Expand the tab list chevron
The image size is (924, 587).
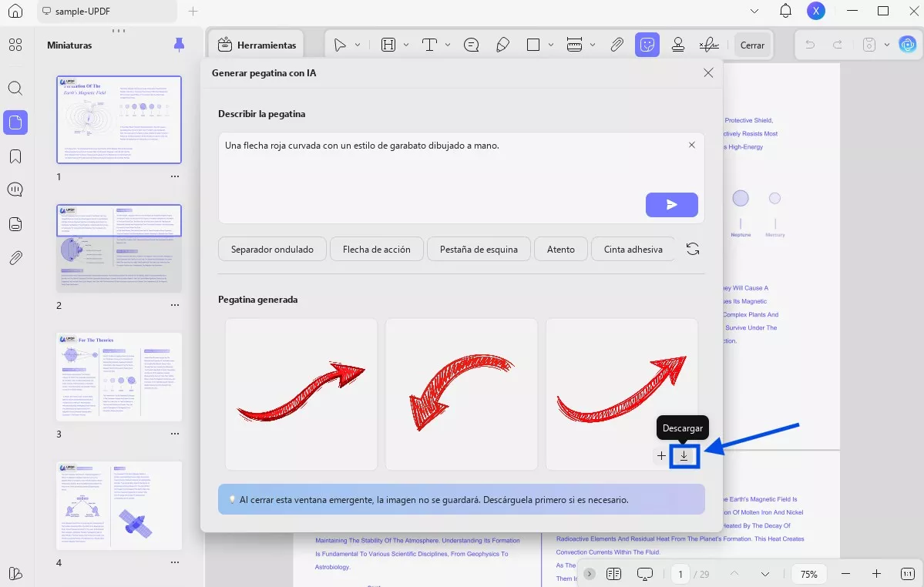(x=754, y=12)
